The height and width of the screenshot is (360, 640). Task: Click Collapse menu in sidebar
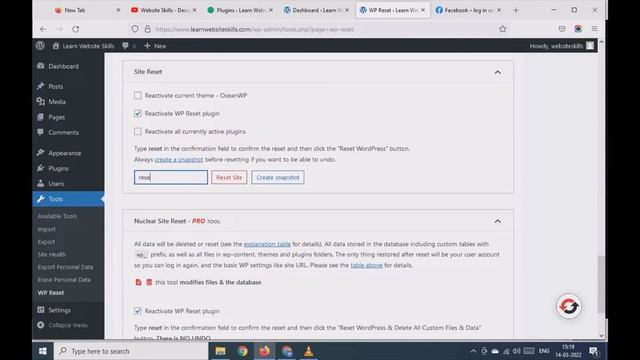62,325
